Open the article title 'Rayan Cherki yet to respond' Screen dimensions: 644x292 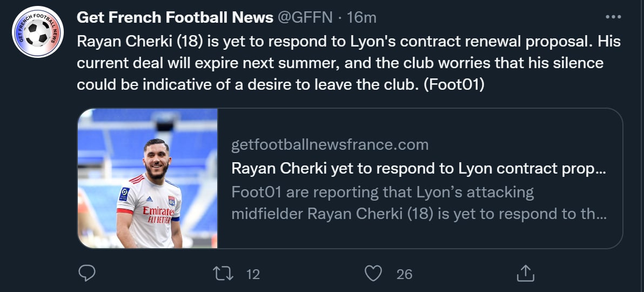coord(418,168)
